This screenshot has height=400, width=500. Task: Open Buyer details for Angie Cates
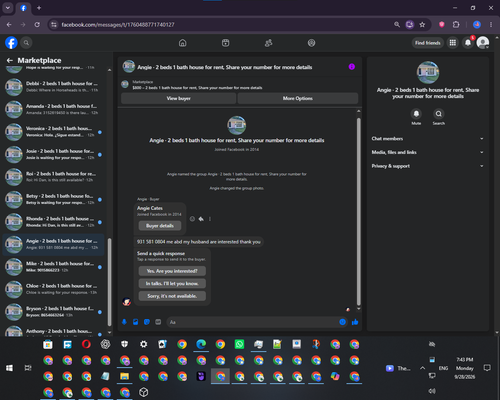tap(160, 226)
